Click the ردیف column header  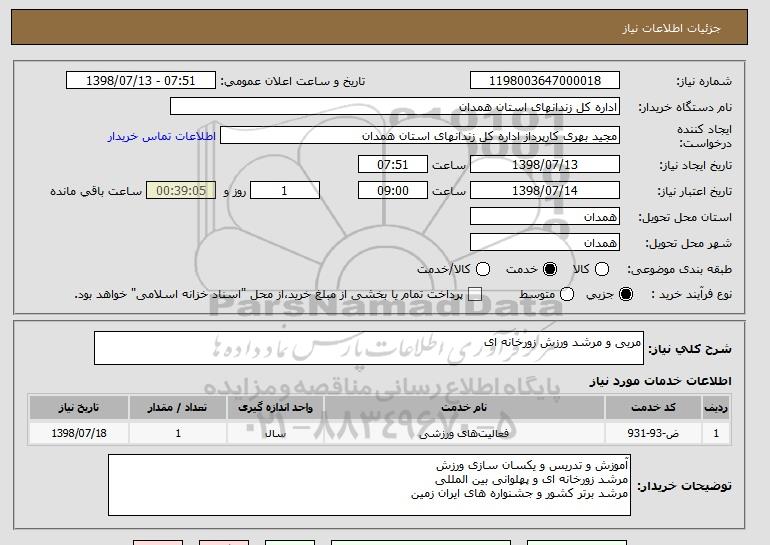(716, 408)
